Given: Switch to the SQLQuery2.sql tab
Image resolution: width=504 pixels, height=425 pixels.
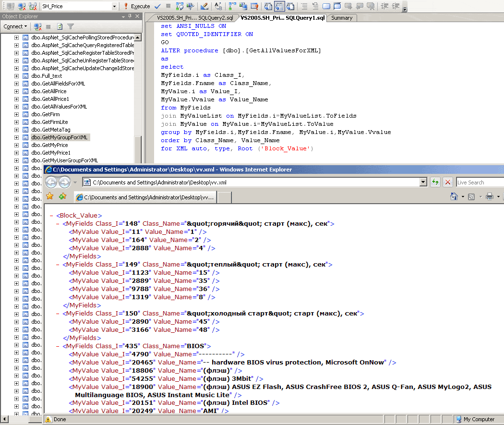Looking at the screenshot, I should tap(195, 18).
